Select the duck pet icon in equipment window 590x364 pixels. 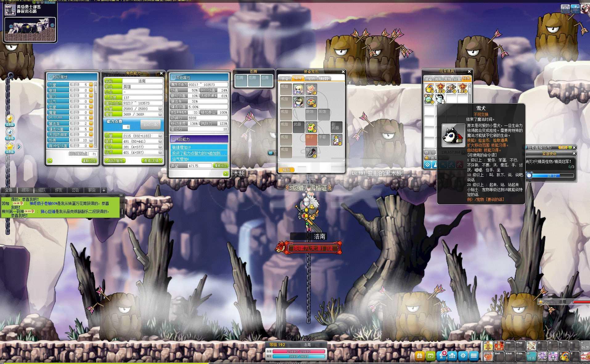pyautogui.click(x=337, y=140)
